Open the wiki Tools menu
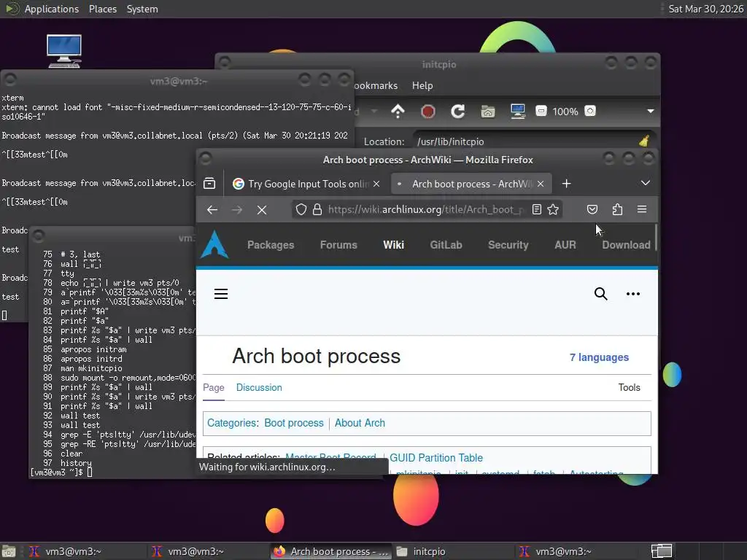The image size is (747, 560). click(629, 388)
